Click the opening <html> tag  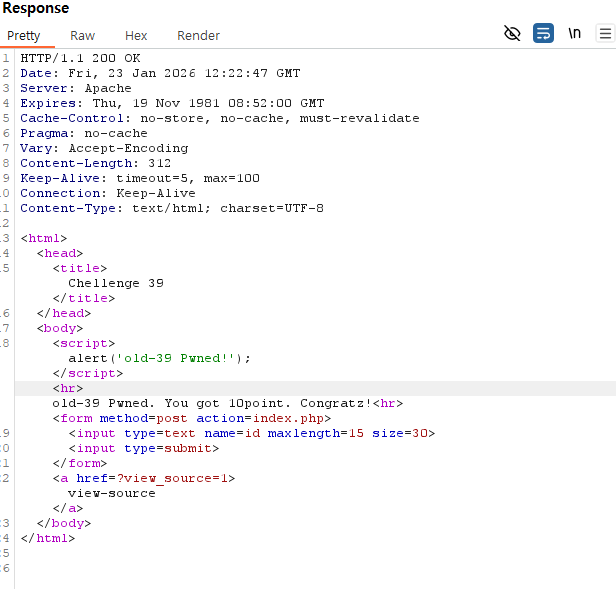(44, 238)
